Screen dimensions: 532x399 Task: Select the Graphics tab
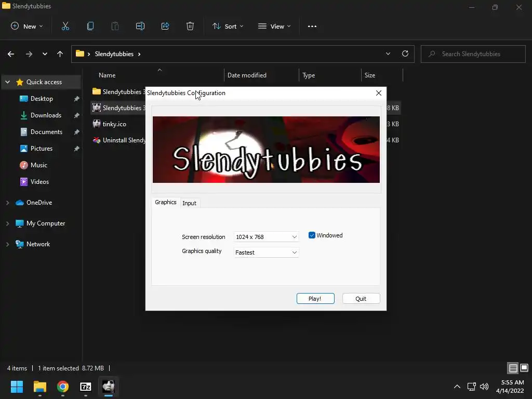click(166, 202)
